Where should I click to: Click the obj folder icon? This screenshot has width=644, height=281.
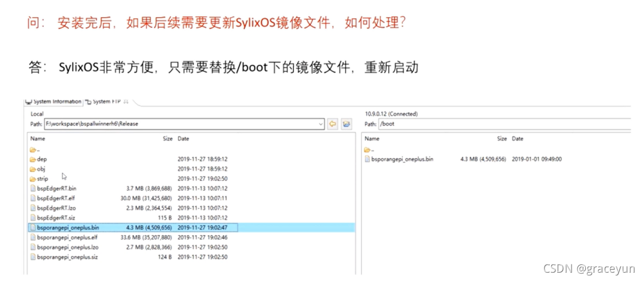click(x=33, y=169)
